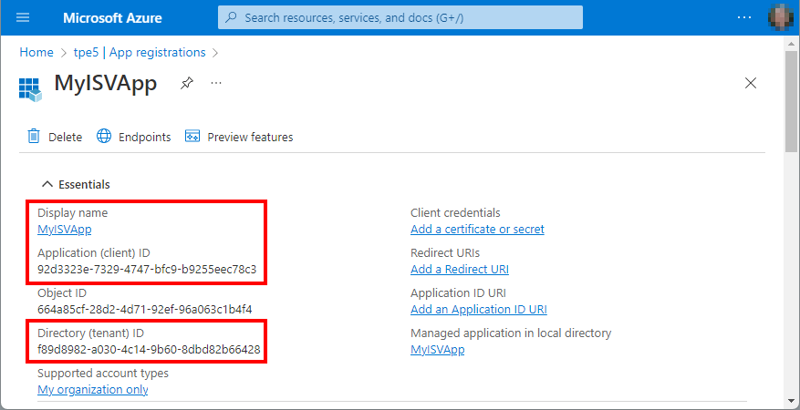Viewport: 800px width, 410px height.
Task: Click the Managed application in local directory label
Action: coord(511,334)
